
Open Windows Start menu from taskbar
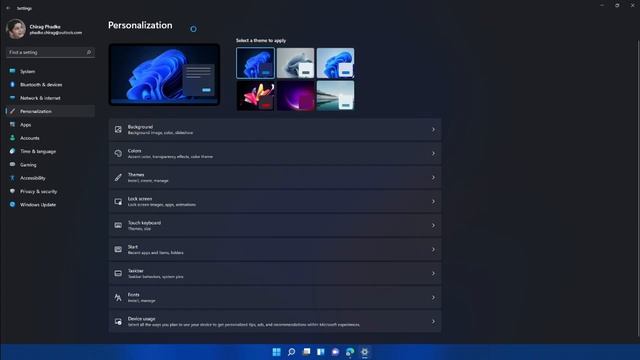point(276,352)
